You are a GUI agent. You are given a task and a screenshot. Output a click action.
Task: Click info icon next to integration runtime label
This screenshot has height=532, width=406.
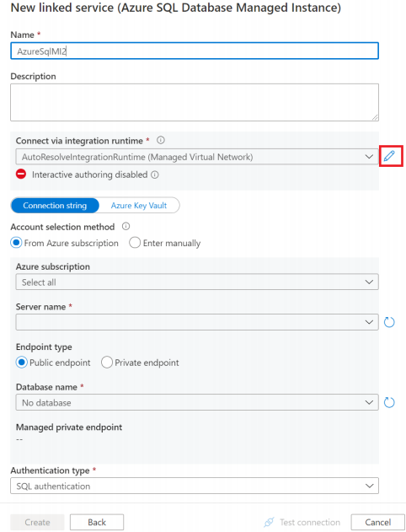pyautogui.click(x=161, y=140)
